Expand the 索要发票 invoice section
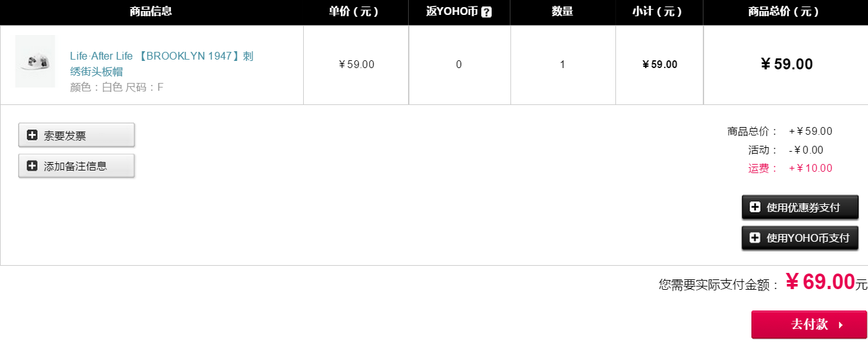 (x=76, y=135)
